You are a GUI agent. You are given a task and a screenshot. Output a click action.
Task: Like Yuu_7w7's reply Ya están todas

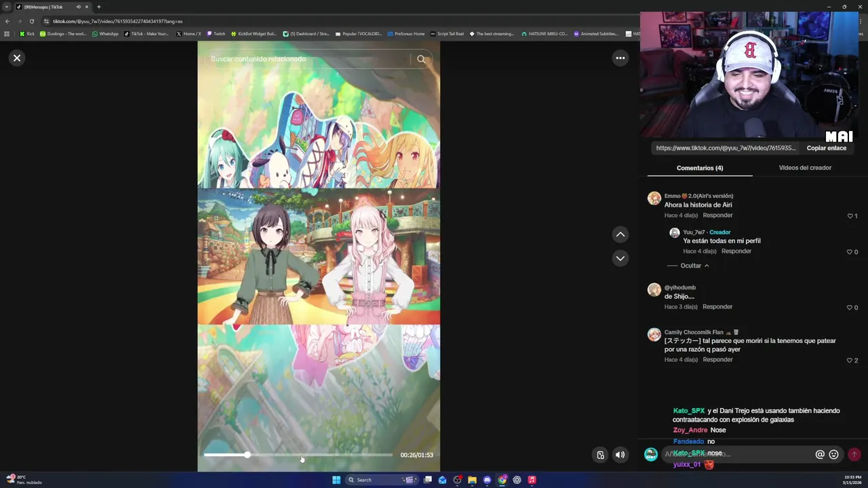851,252
